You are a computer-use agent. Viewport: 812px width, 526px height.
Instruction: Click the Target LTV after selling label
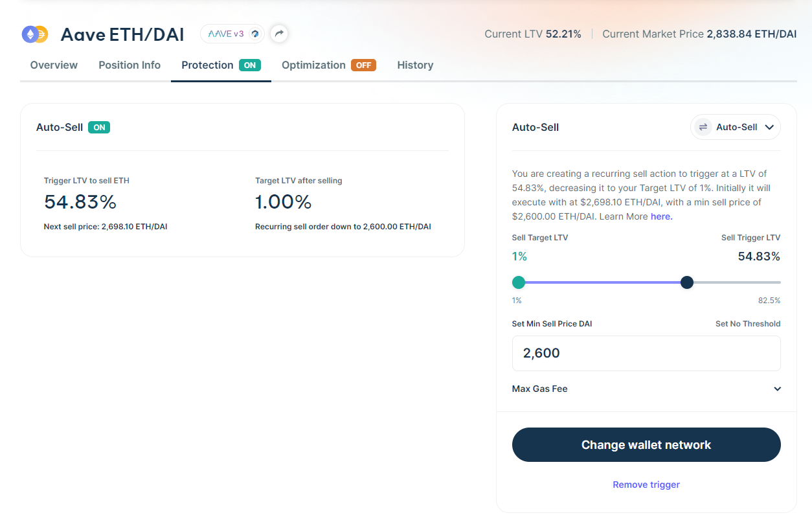click(299, 181)
